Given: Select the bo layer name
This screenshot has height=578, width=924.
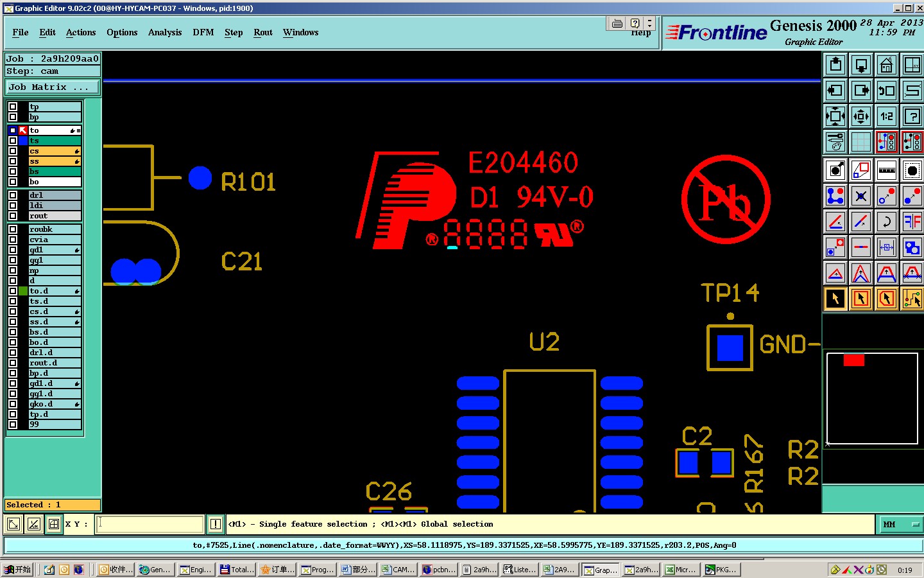Looking at the screenshot, I should [55, 182].
